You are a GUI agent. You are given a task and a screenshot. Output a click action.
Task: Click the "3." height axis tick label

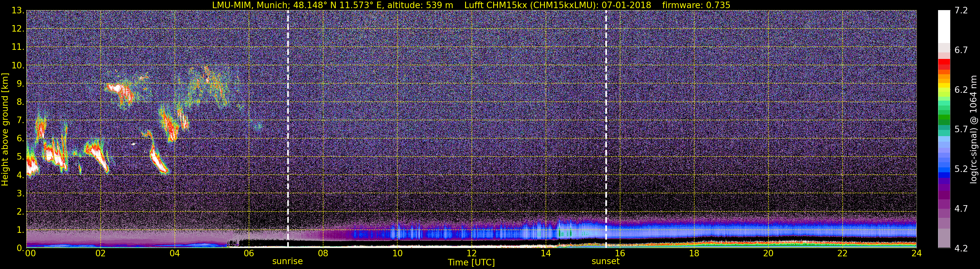click(x=20, y=193)
